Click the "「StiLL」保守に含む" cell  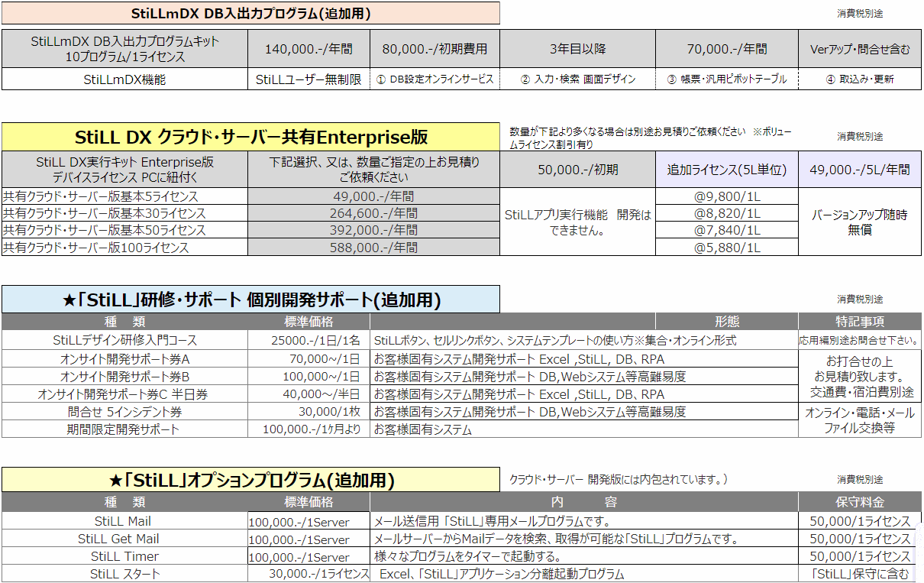pos(860,574)
